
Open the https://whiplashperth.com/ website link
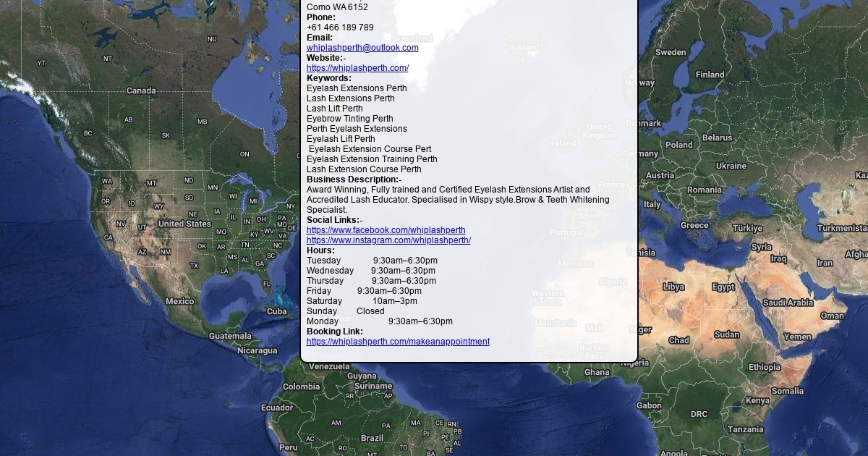click(x=357, y=68)
